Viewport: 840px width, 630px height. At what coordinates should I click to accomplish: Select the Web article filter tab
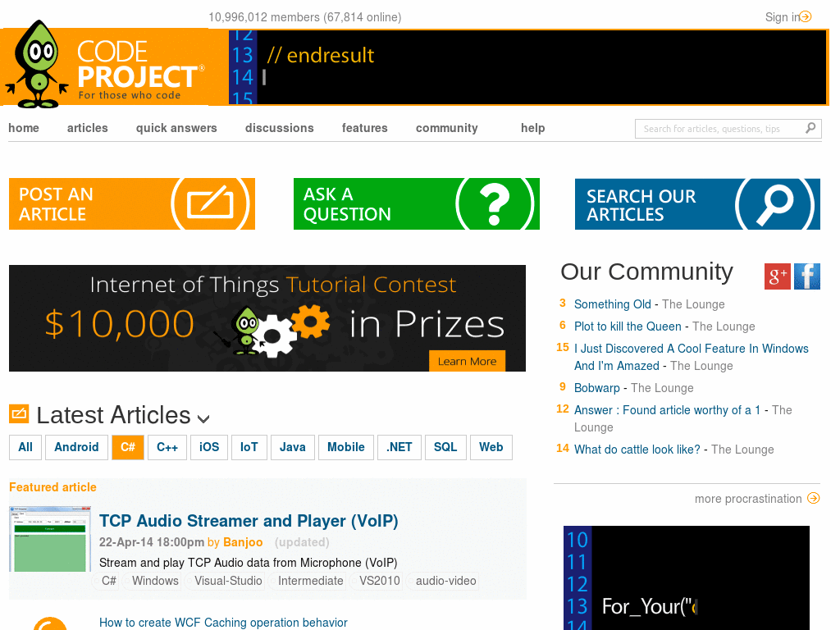[x=491, y=447]
